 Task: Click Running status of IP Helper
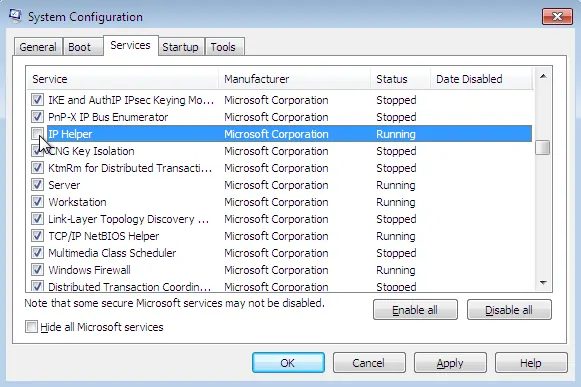pyautogui.click(x=396, y=134)
